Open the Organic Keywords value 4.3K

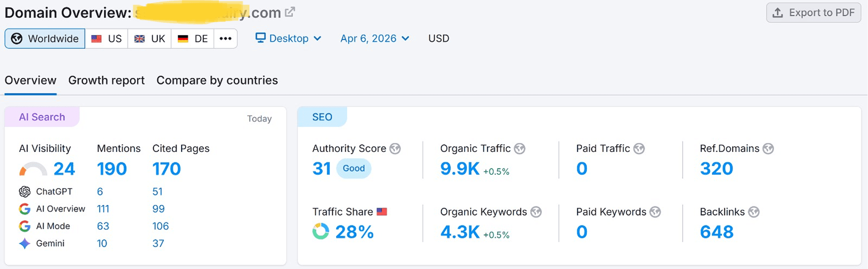click(460, 232)
